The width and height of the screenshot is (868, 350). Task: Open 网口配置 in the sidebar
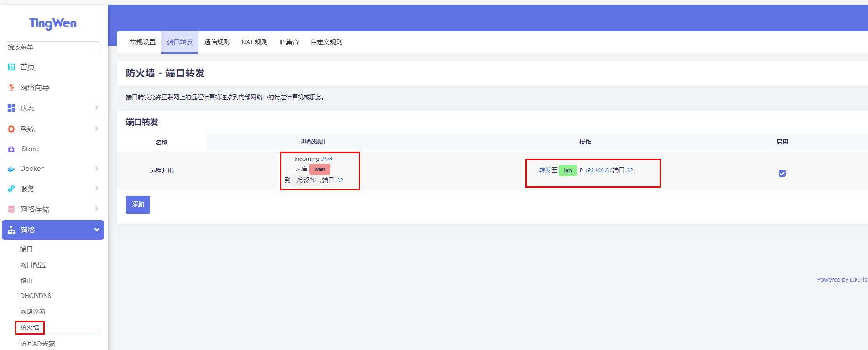pos(33,265)
